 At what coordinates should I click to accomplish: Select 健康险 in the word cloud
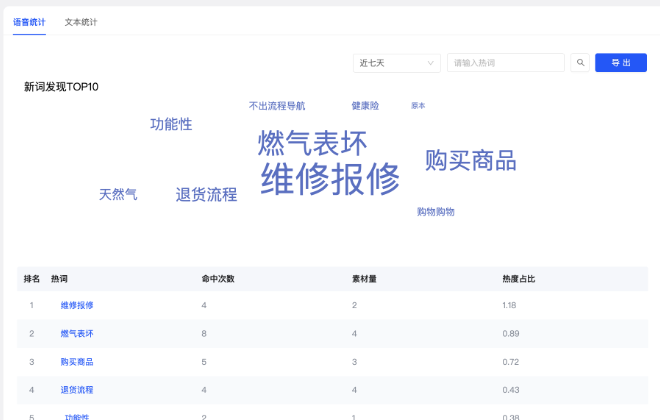[365, 105]
